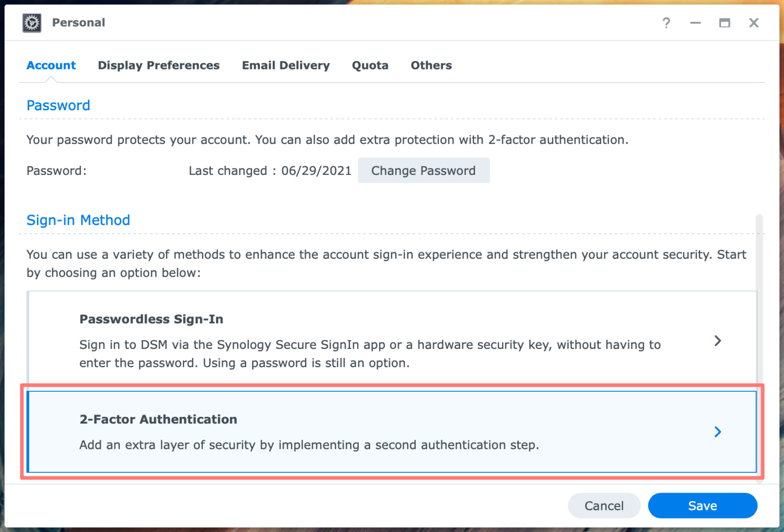Click the Sign-in Method section heading
The height and width of the screenshot is (532, 784).
pos(78,220)
